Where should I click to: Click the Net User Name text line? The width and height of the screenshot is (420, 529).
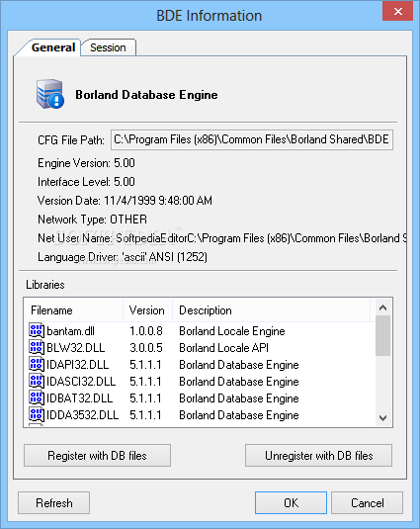pos(221,238)
